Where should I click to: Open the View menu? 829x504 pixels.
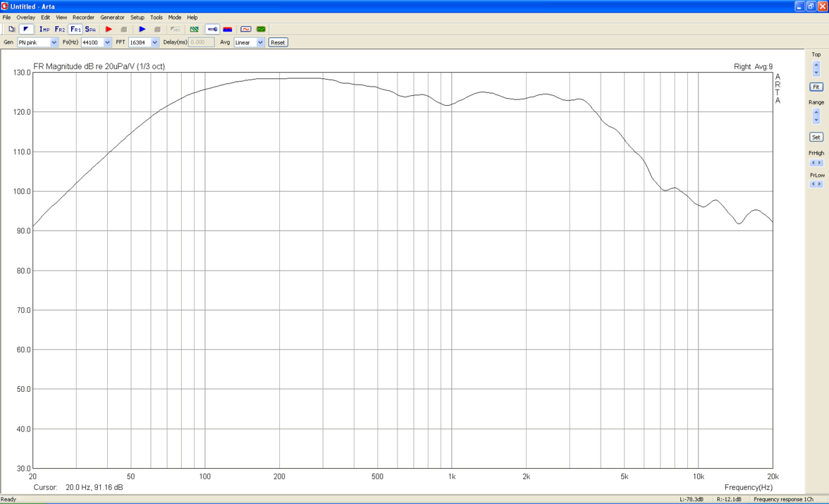(61, 18)
